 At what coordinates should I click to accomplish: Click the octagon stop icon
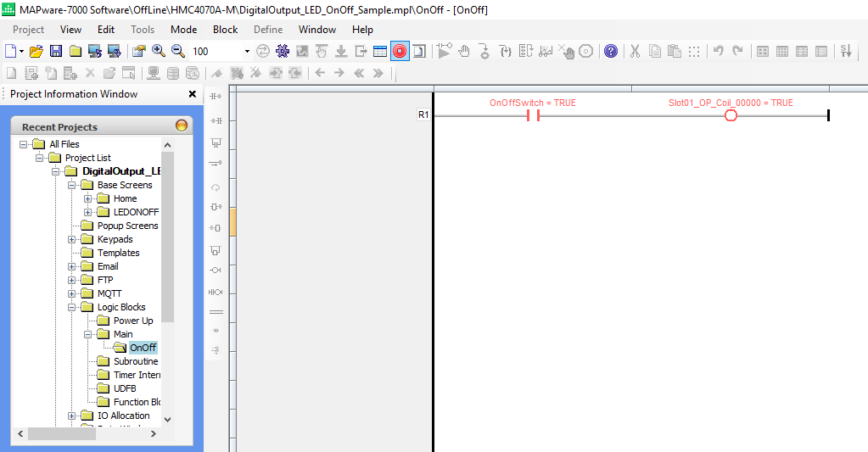coord(585,52)
